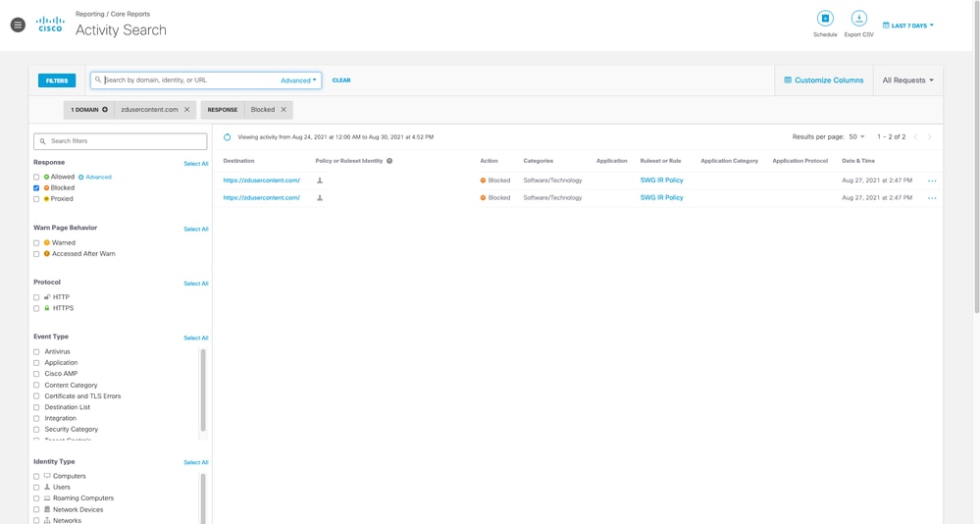
Task: Check the Cisco AMP checkbox
Action: coord(36,374)
